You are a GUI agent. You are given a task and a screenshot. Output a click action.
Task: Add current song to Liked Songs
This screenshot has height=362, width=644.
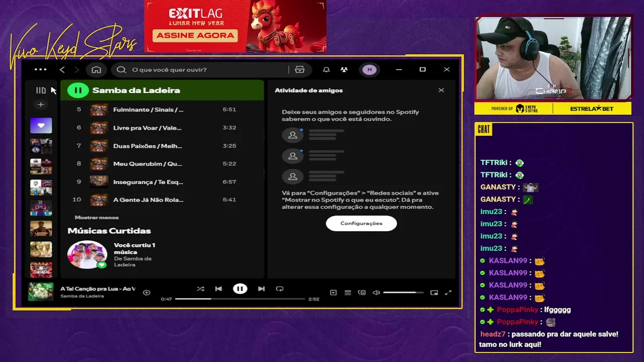click(x=146, y=292)
